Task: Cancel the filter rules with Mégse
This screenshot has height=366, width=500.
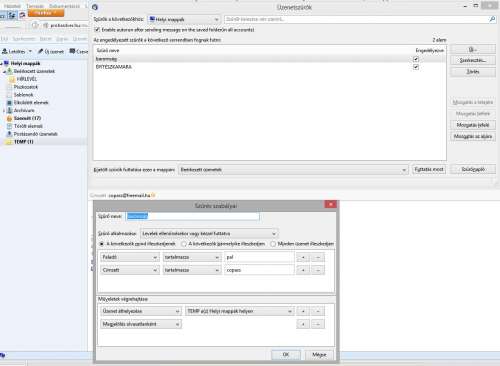Action: click(319, 355)
